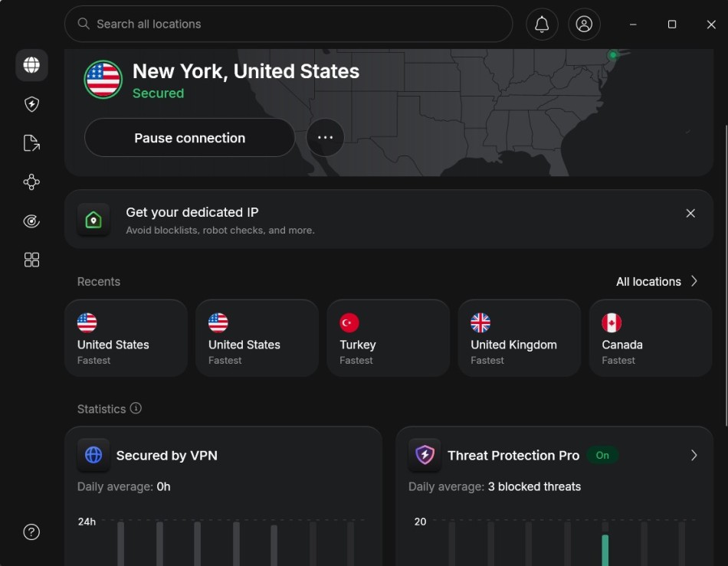Open Meshnet icon in sidebar
This screenshot has height=566, width=728.
(31, 182)
